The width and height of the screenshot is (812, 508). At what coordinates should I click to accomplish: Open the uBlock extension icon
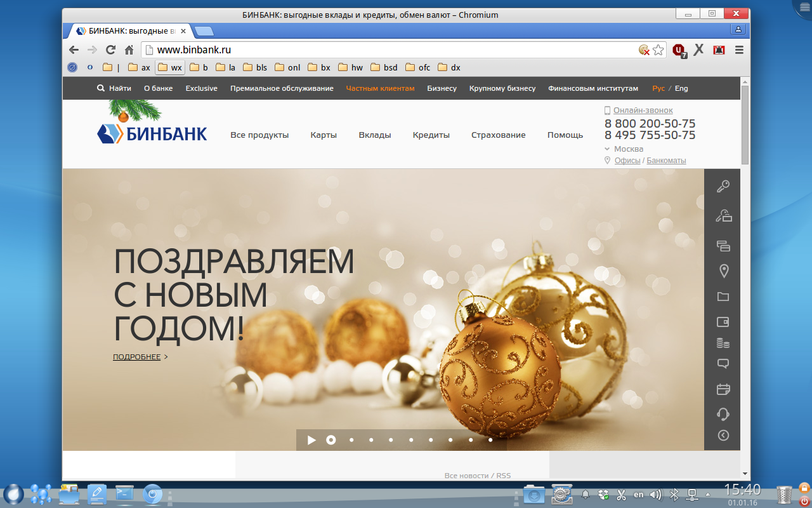[x=679, y=50]
